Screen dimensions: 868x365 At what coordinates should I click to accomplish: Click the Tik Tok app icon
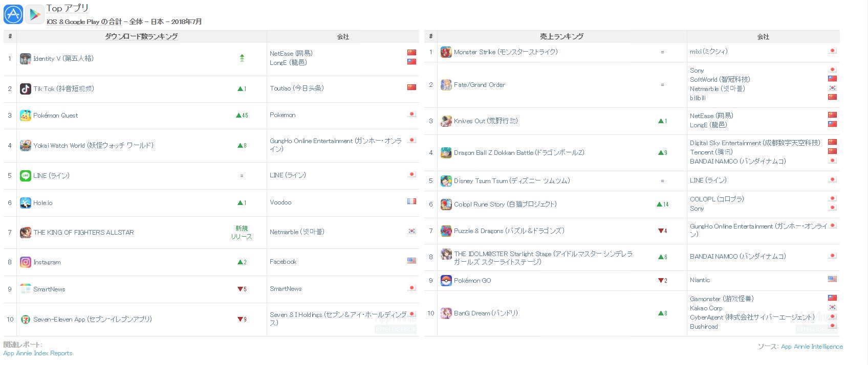pos(26,89)
